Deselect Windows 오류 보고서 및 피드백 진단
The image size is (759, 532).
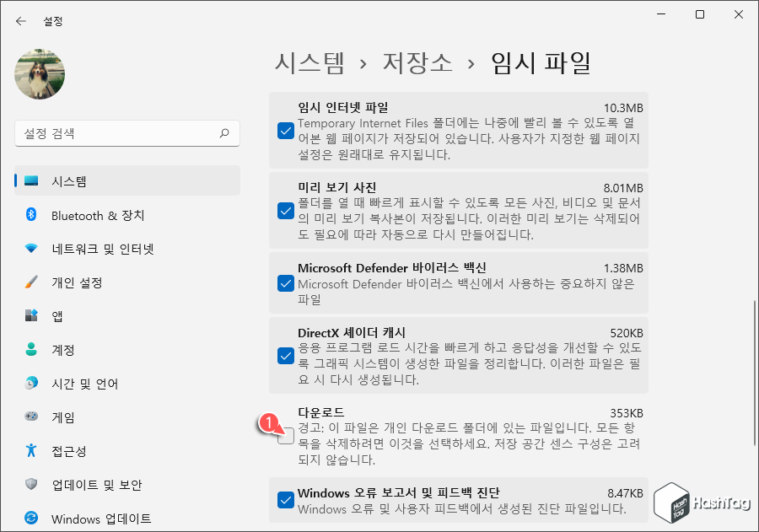pos(285,499)
